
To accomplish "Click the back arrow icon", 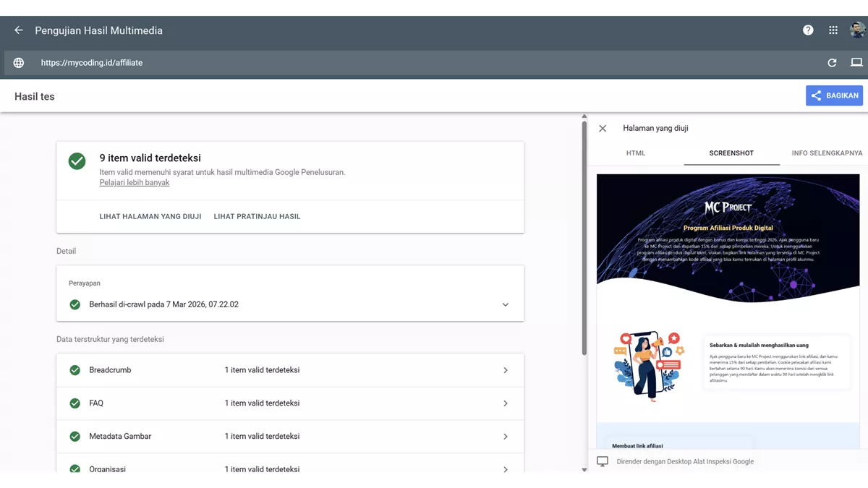I will coord(19,30).
